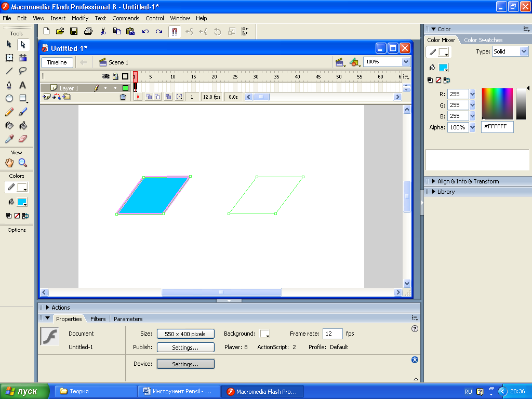Click the Publish Settings button
Screen dimensions: 532x399
(185, 348)
